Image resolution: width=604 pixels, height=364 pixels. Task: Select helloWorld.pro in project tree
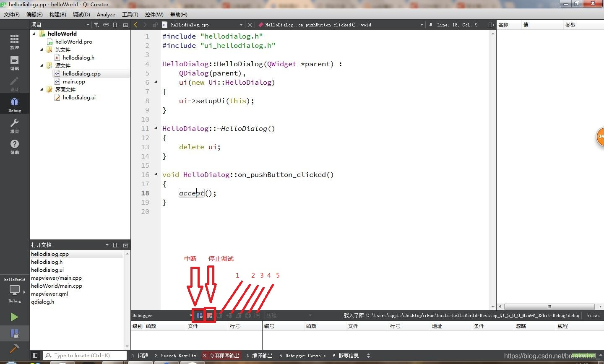73,42
